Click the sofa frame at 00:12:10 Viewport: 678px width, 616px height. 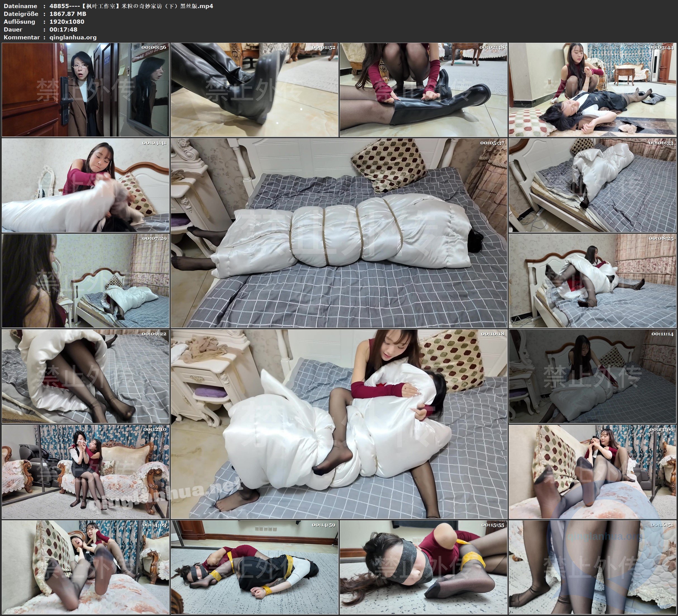[x=85, y=472]
